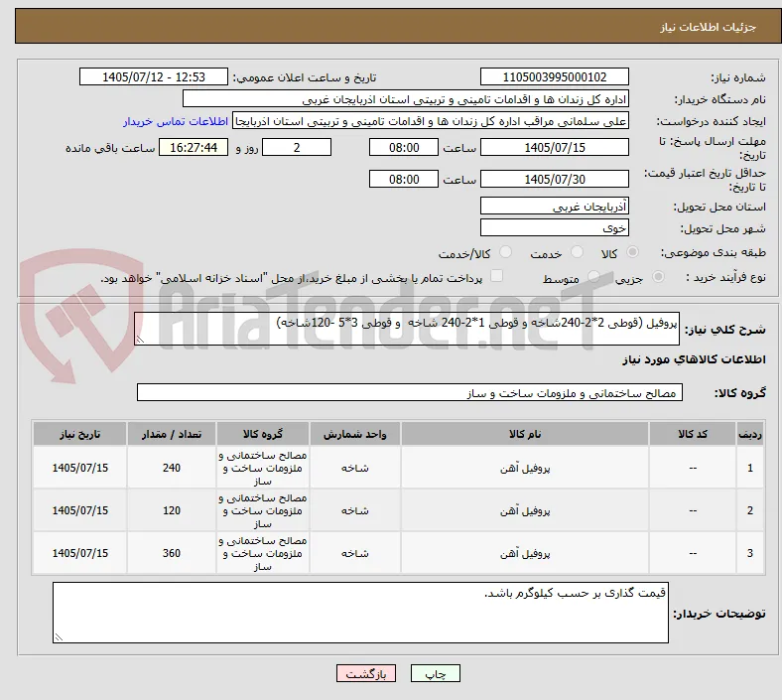Click quantity 120 in row 2
The height and width of the screenshot is (700, 782).
[x=172, y=510]
